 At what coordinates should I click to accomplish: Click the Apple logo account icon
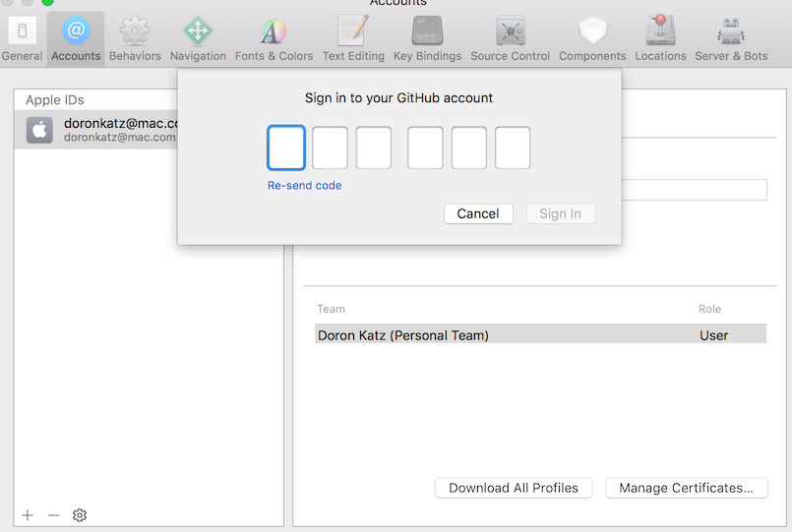pos(39,130)
